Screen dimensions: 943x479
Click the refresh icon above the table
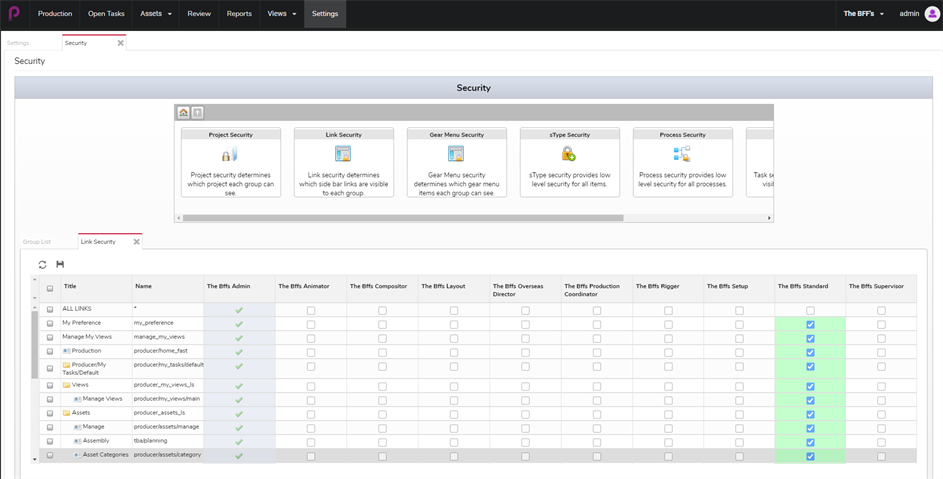[42, 265]
